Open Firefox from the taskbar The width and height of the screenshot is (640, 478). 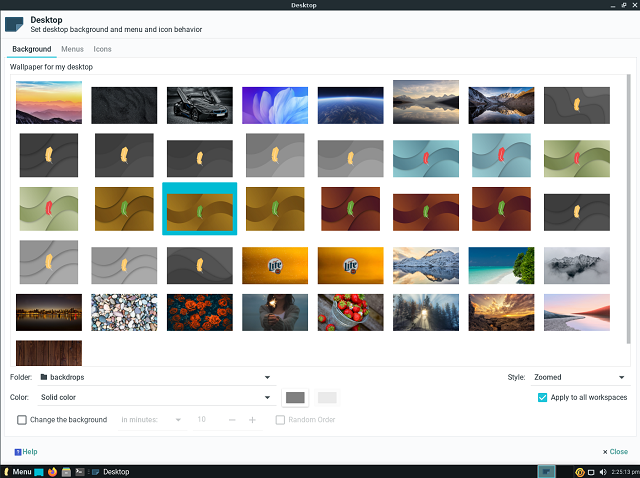[52, 471]
